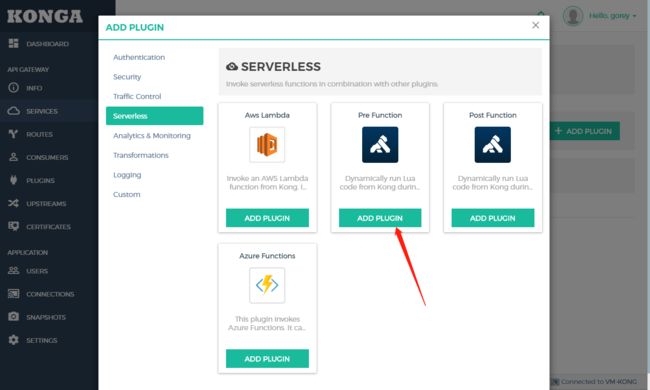Click the Plugins plug icon
The height and width of the screenshot is (390, 650).
coord(14,180)
